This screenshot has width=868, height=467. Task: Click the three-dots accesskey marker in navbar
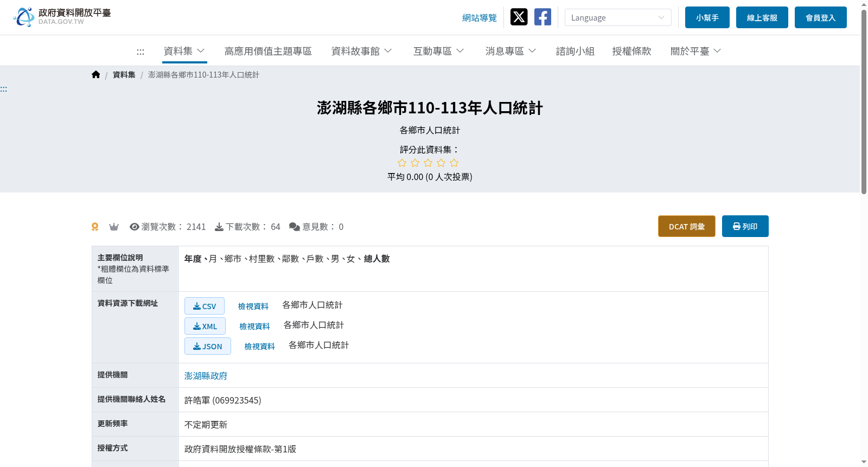coord(141,52)
